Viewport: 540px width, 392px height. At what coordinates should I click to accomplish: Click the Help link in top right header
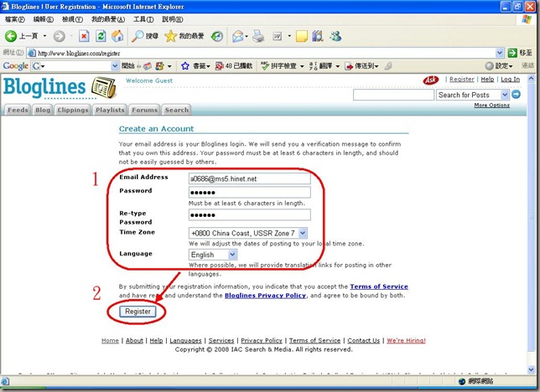click(x=487, y=80)
